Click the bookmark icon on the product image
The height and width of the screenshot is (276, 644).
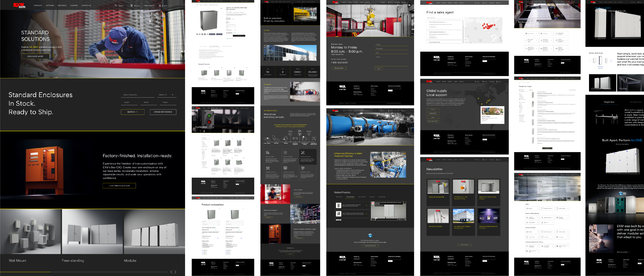pos(221,8)
